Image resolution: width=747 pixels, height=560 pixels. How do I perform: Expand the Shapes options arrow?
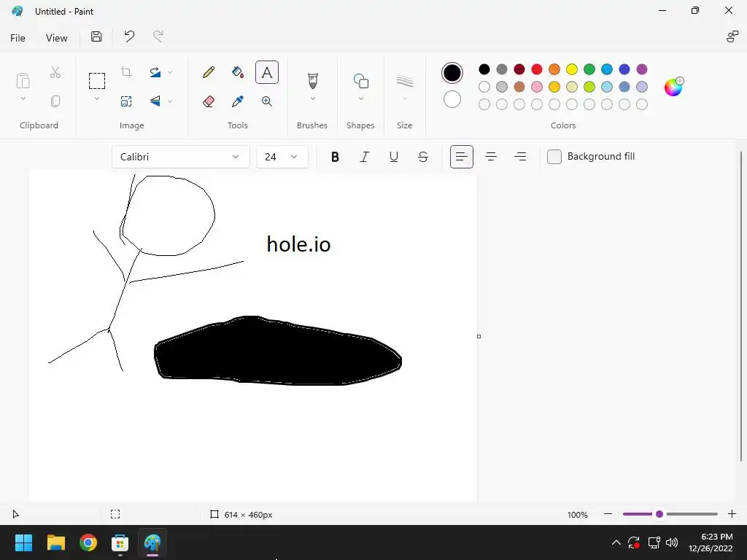coord(360,98)
